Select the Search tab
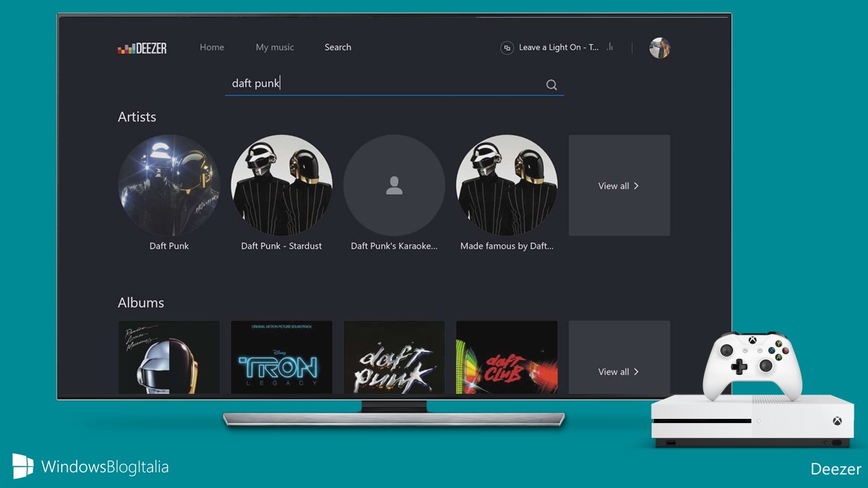The image size is (868, 488). pyautogui.click(x=338, y=47)
